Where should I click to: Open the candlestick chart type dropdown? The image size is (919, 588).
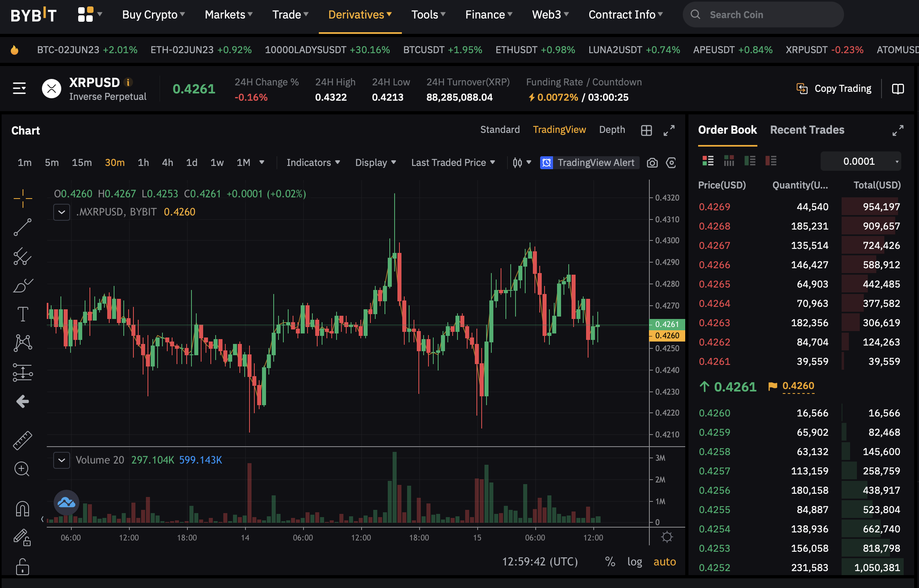tap(522, 163)
